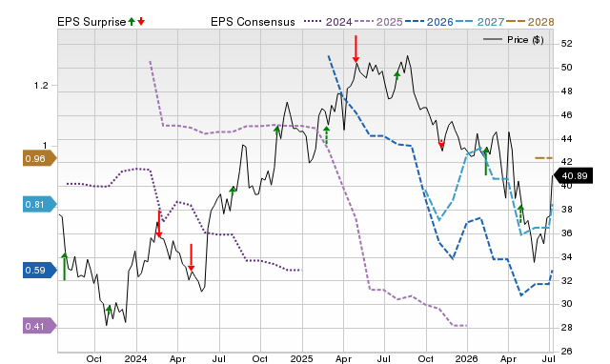Click the 50 label on the price axis

click(567, 68)
